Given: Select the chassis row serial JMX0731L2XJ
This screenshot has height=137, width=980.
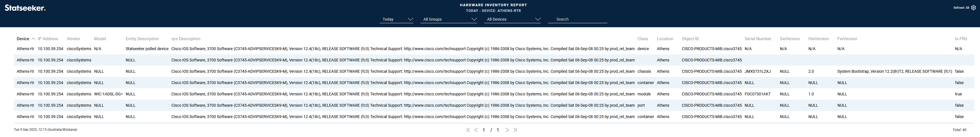Looking at the screenshot, I should [757, 72].
